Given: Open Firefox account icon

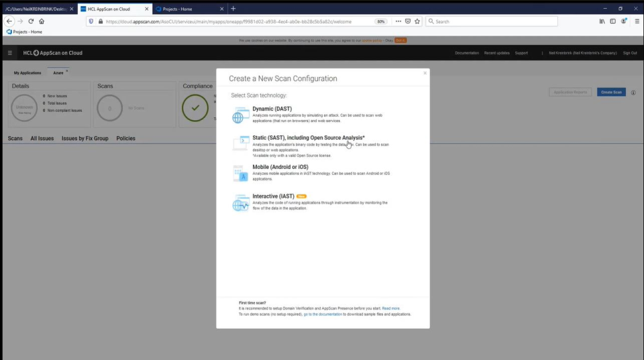Looking at the screenshot, I should [x=623, y=21].
